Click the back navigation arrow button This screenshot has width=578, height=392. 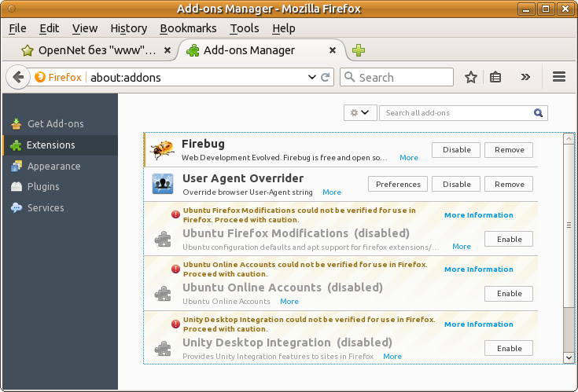[x=18, y=77]
